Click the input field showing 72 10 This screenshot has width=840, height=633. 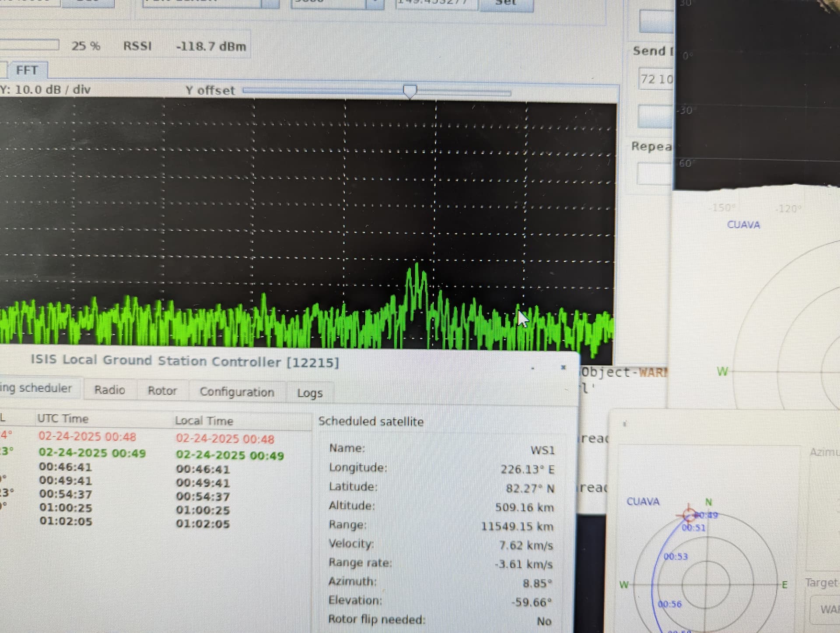coord(656,79)
